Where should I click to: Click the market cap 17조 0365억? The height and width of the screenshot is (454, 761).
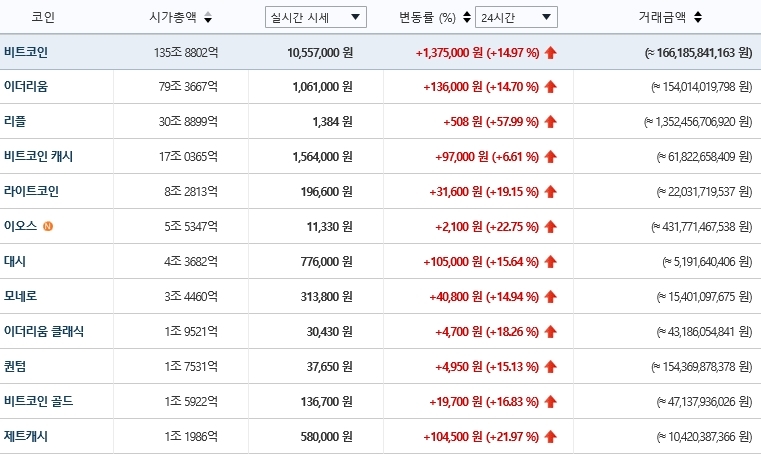click(188, 157)
